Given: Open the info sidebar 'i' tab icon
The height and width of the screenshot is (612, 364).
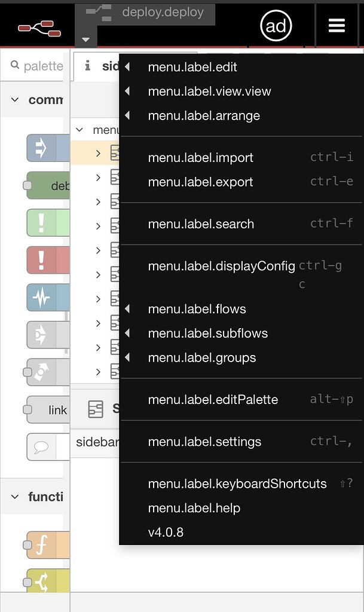Looking at the screenshot, I should (88, 66).
